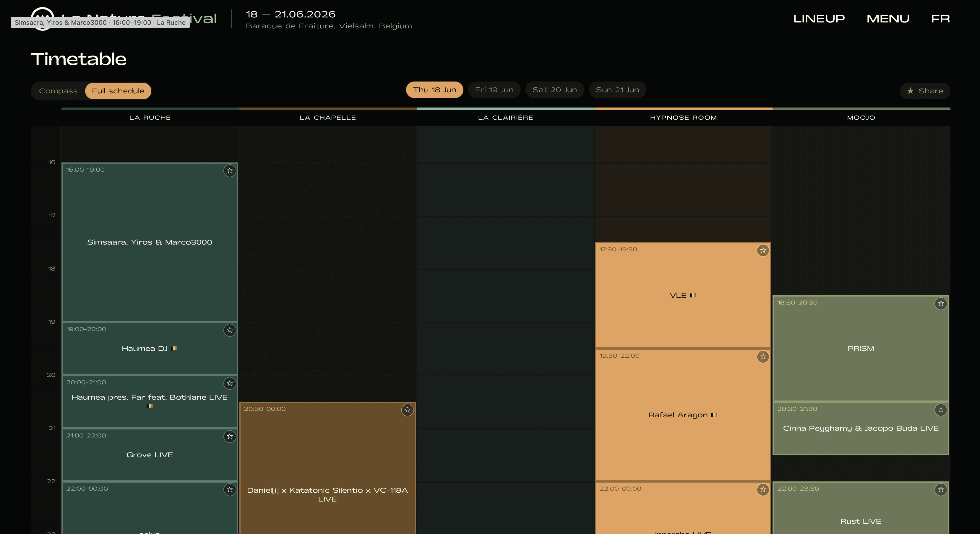Select Full schedule view

point(118,91)
